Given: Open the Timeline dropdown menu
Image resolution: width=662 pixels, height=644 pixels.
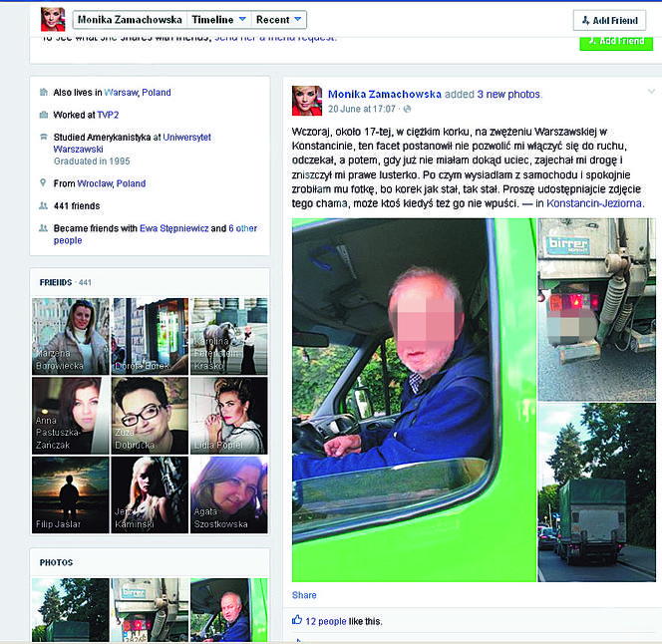Looking at the screenshot, I should click(x=217, y=20).
